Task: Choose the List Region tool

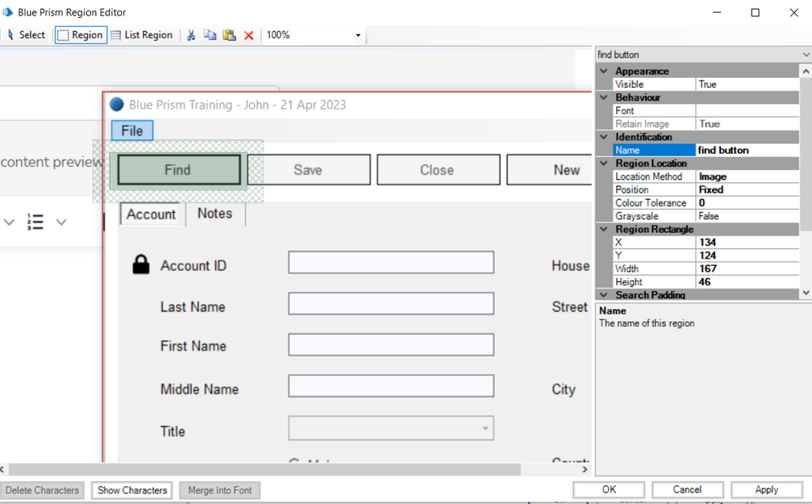Action: (x=142, y=35)
